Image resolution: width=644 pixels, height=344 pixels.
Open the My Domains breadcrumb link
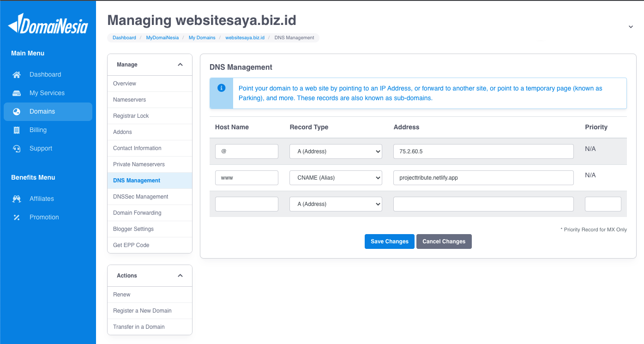click(202, 37)
